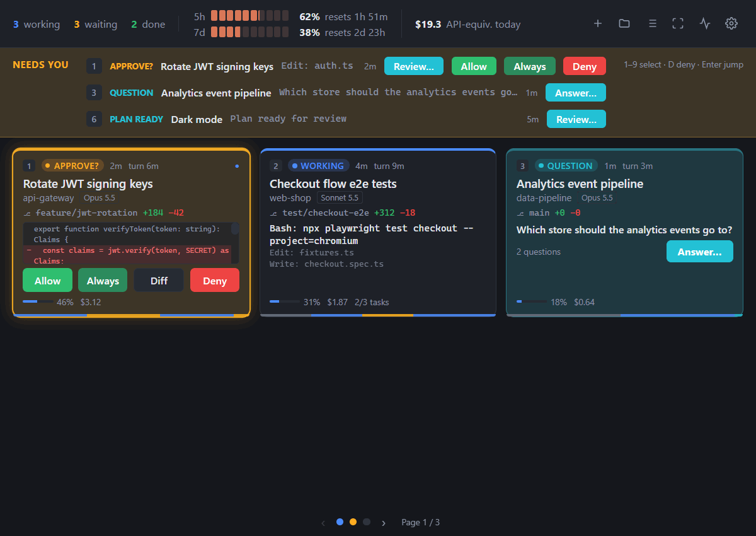Open the folder icon in the top bar
756x536 pixels.
(624, 23)
